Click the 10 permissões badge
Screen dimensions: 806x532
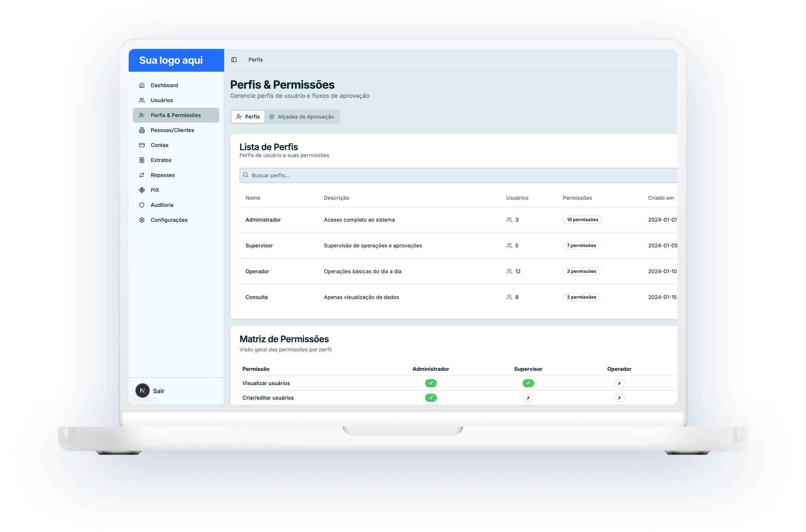(582, 220)
